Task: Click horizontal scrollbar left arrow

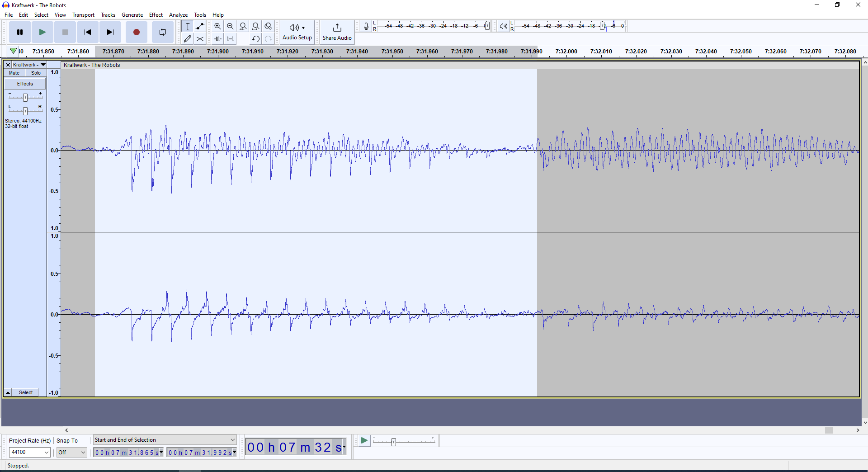Action: (67, 430)
